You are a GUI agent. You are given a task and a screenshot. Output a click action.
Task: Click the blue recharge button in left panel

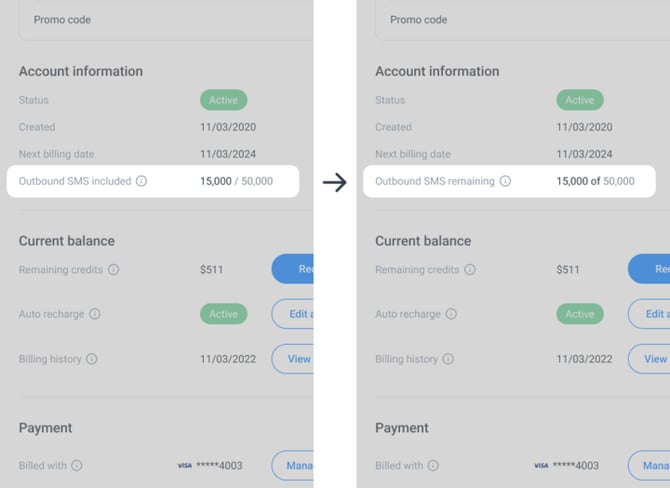293,269
